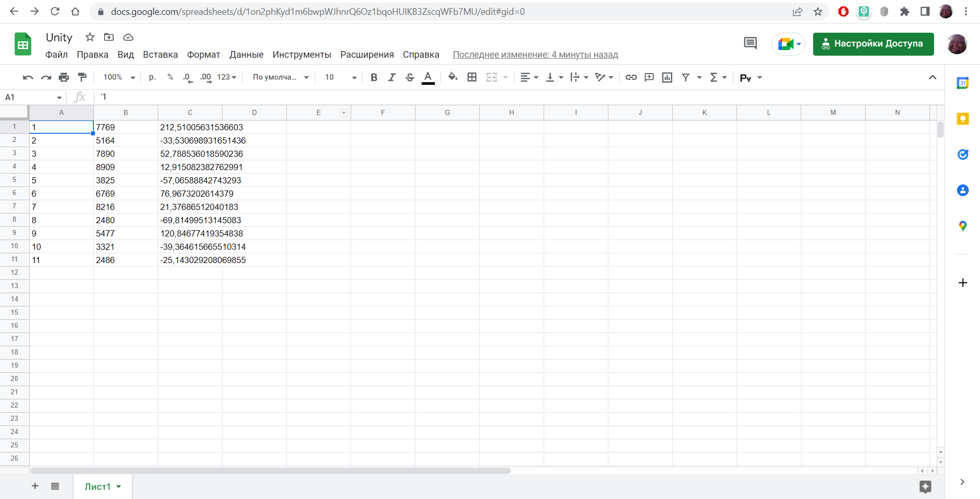This screenshot has height=499, width=980.
Task: Open the Вставка menu
Action: pyautogui.click(x=160, y=55)
